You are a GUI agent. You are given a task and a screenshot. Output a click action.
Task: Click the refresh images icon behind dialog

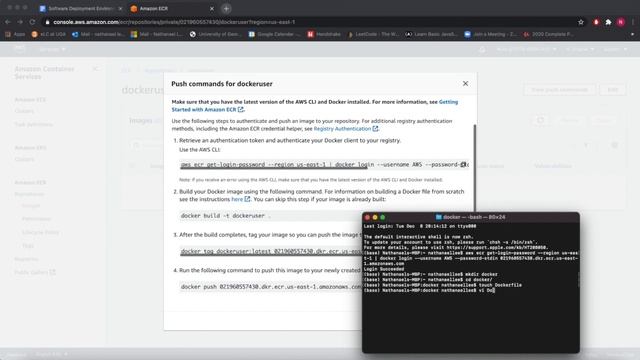point(540,120)
